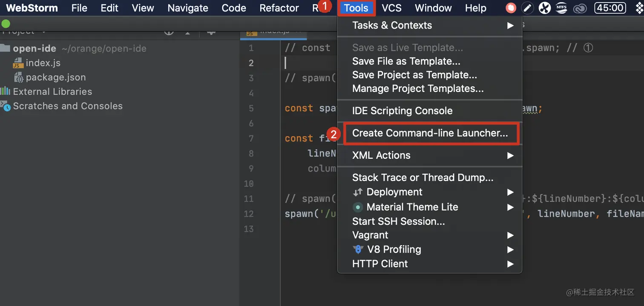Click gutter line number 5
The image size is (644, 306).
[x=251, y=108]
